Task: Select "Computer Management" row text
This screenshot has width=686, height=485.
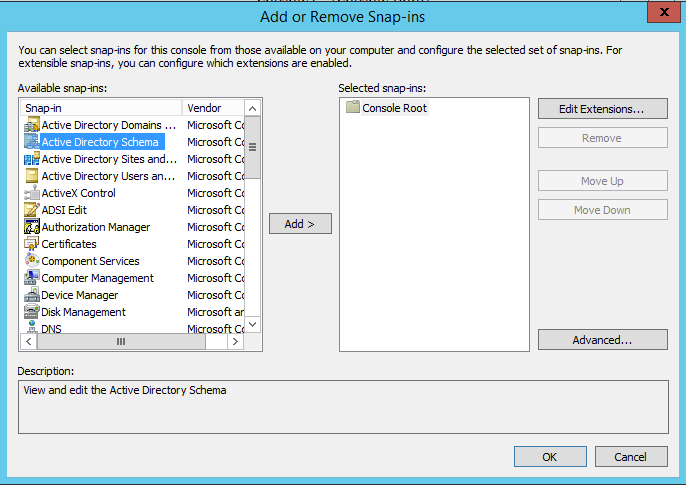Action: (x=97, y=278)
